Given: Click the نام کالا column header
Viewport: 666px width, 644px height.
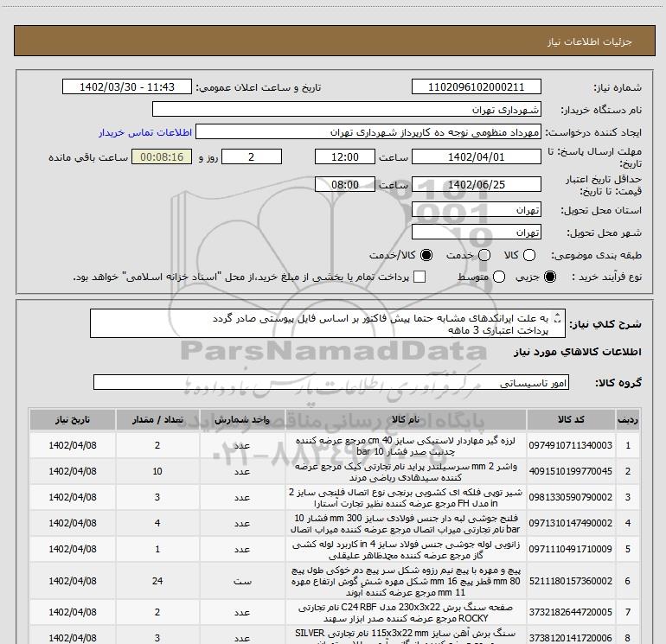Looking at the screenshot, I should tap(406, 420).
